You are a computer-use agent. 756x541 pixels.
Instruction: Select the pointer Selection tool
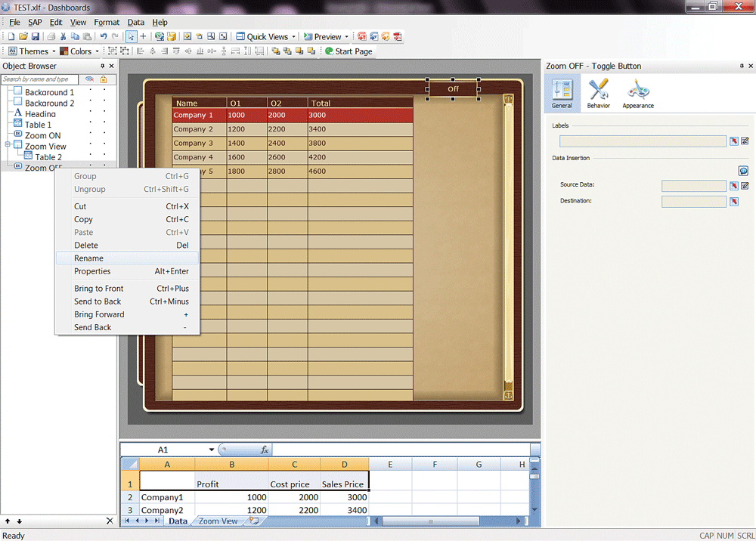pyautogui.click(x=132, y=36)
